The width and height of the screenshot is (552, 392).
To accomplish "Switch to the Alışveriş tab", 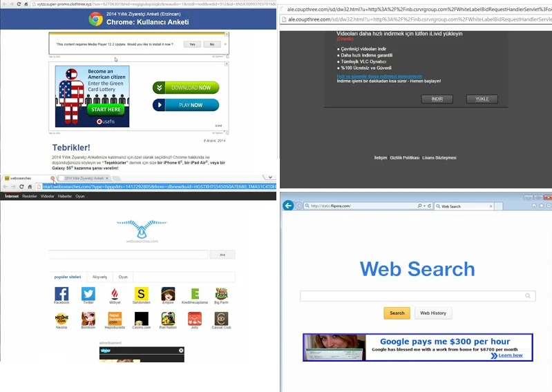I will point(99,277).
